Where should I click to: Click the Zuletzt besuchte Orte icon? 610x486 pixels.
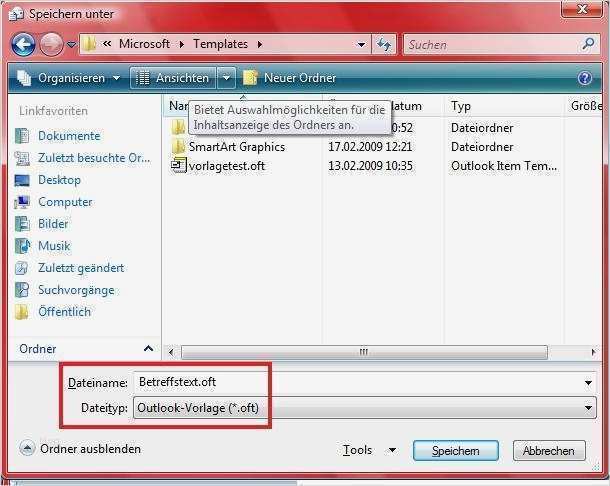[x=22, y=158]
